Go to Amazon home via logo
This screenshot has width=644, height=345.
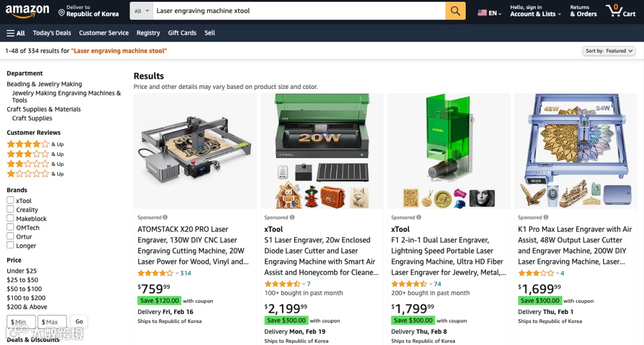pos(27,11)
